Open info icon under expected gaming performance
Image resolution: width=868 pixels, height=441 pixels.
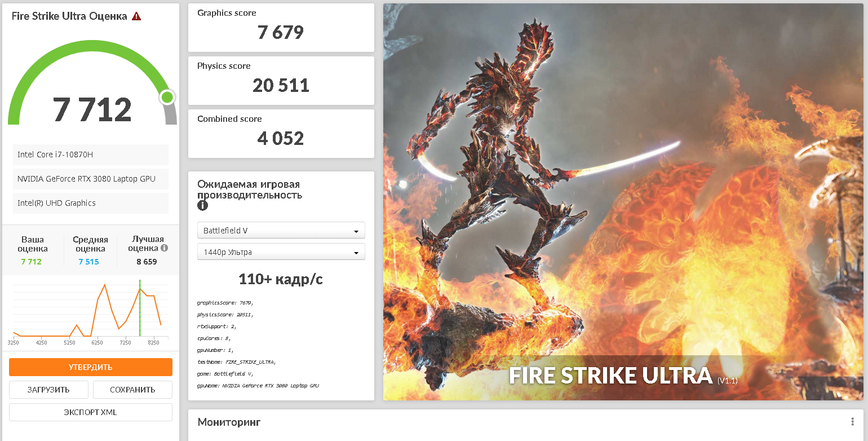202,206
